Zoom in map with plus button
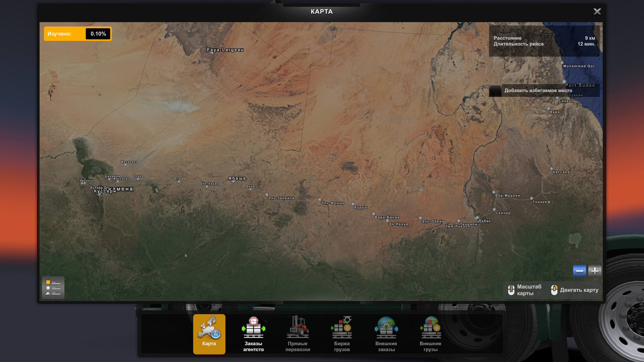This screenshot has width=644, height=362. coord(595,271)
